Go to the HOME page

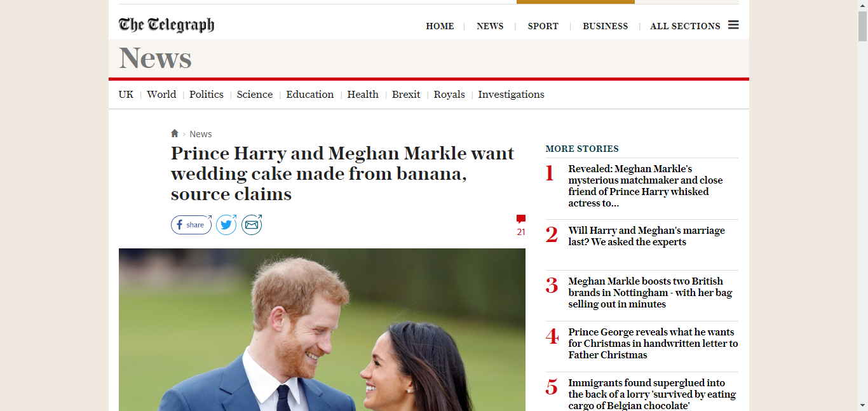pyautogui.click(x=440, y=26)
